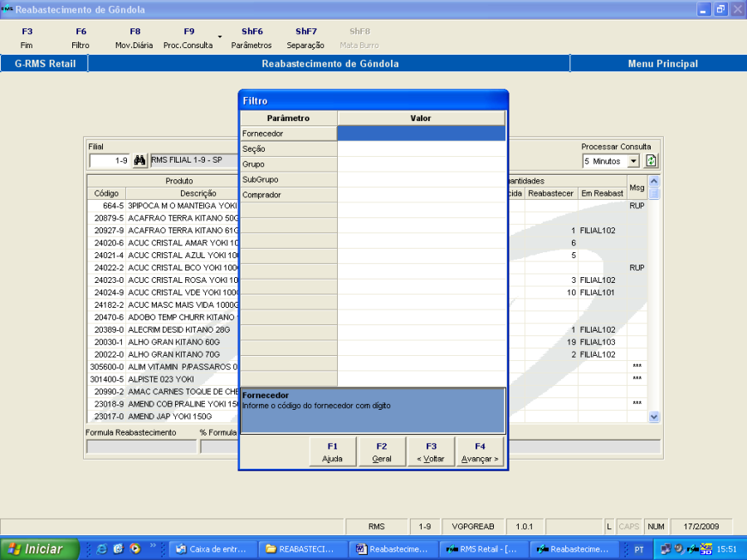
Task: Switch to Caixa de entrada taskbar window
Action: pos(211,549)
